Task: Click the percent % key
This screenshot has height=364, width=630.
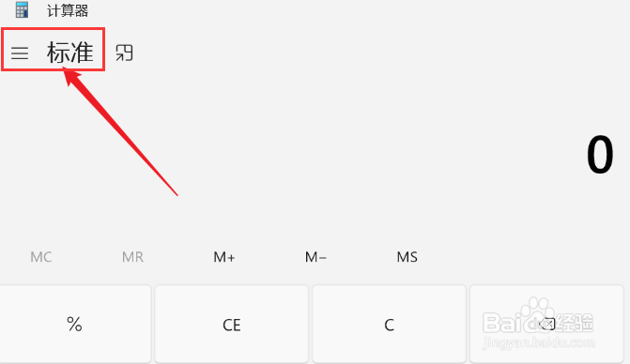Action: [x=75, y=324]
